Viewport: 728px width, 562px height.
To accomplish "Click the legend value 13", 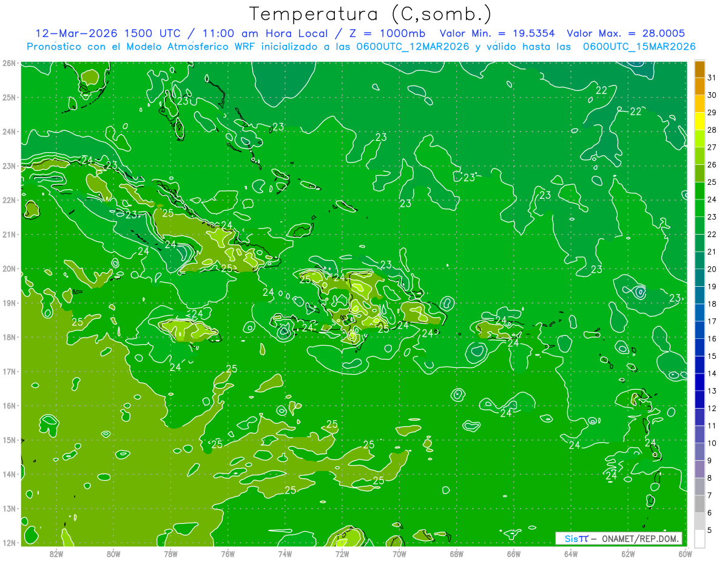I will pos(712,391).
